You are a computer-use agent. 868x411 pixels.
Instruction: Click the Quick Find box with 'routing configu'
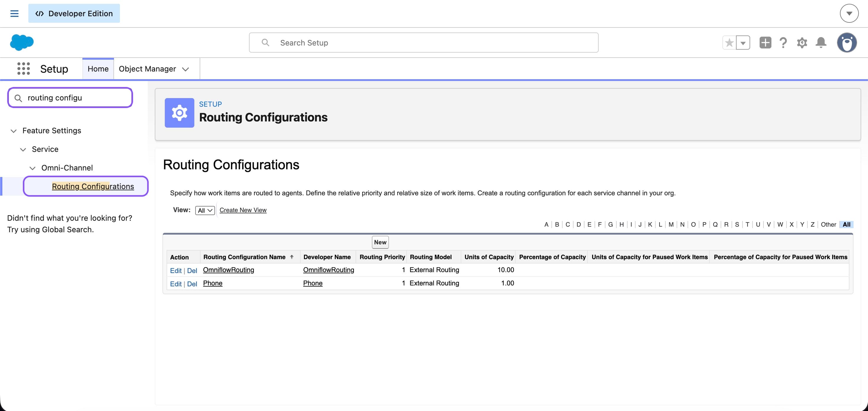(x=70, y=98)
